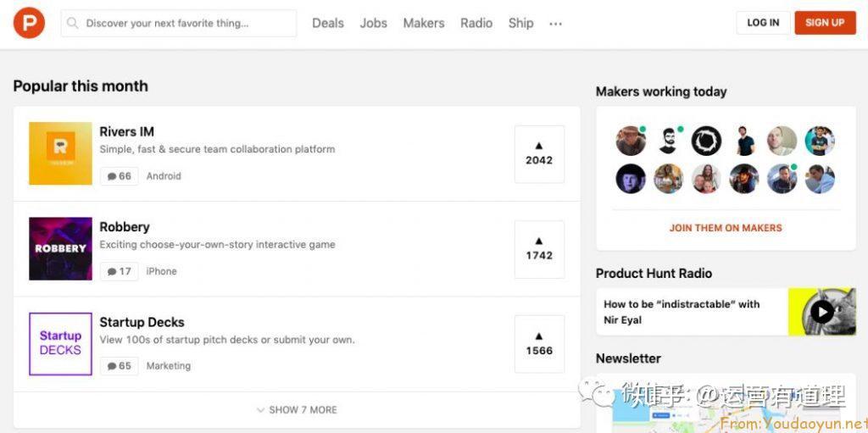Open the family photo maker avatar
868x433 pixels.
pos(706,179)
